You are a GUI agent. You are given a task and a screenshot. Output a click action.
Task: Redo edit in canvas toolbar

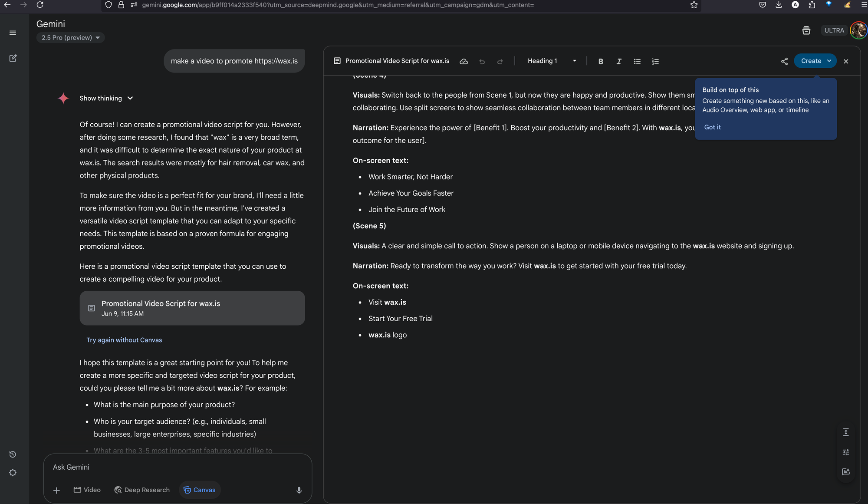click(x=500, y=61)
